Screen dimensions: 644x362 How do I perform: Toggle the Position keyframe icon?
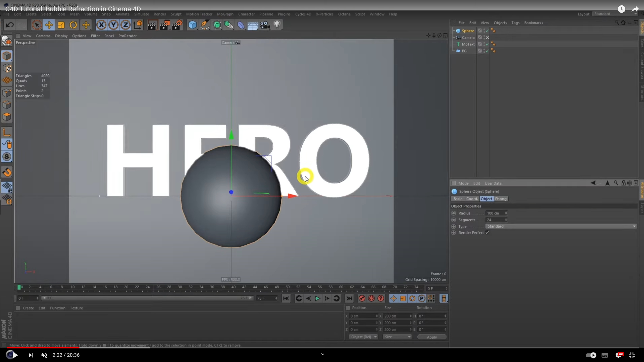pos(393,298)
